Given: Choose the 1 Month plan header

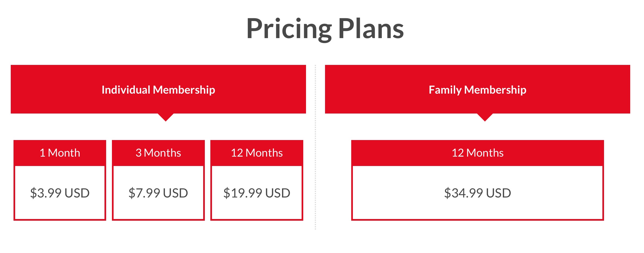Looking at the screenshot, I should pos(60,153).
